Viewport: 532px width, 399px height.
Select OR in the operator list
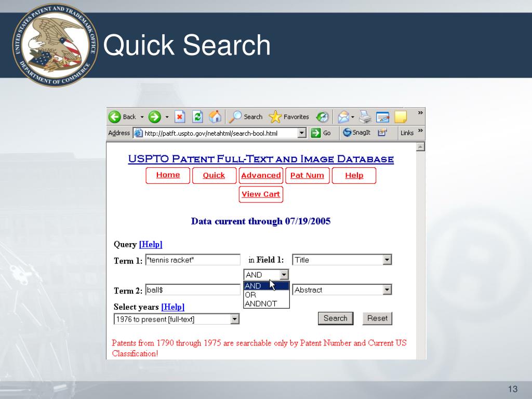(x=267, y=295)
